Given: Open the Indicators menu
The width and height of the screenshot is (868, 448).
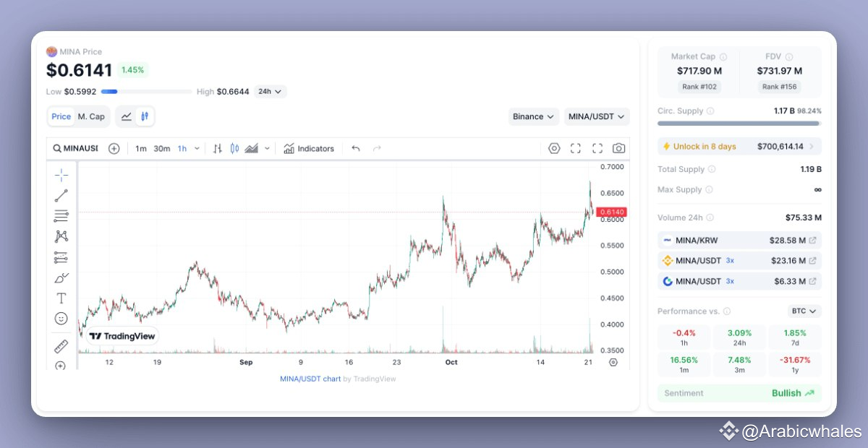Looking at the screenshot, I should click(x=309, y=148).
